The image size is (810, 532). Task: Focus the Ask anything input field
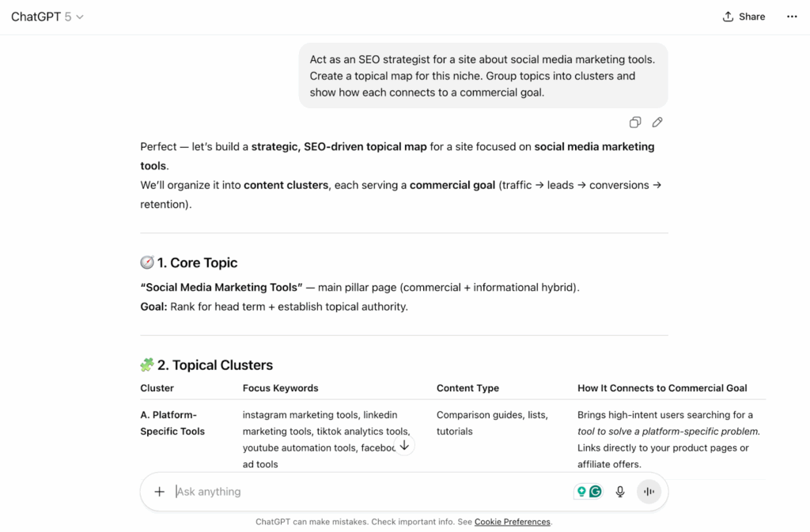coord(364,492)
